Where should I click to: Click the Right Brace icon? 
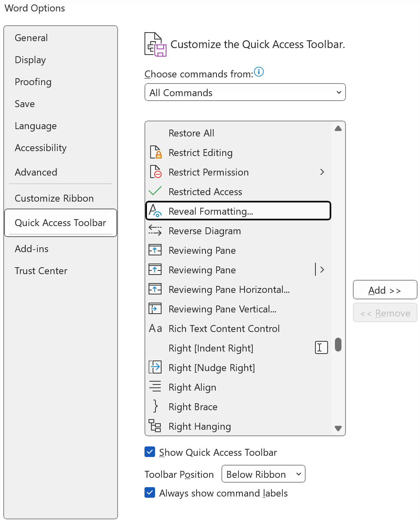[x=155, y=406]
